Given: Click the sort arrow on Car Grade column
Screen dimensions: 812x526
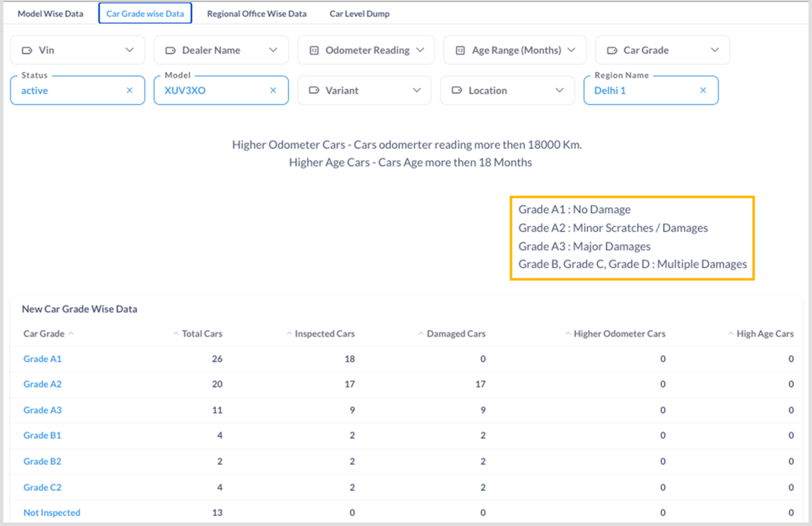Looking at the screenshot, I should 71,334.
